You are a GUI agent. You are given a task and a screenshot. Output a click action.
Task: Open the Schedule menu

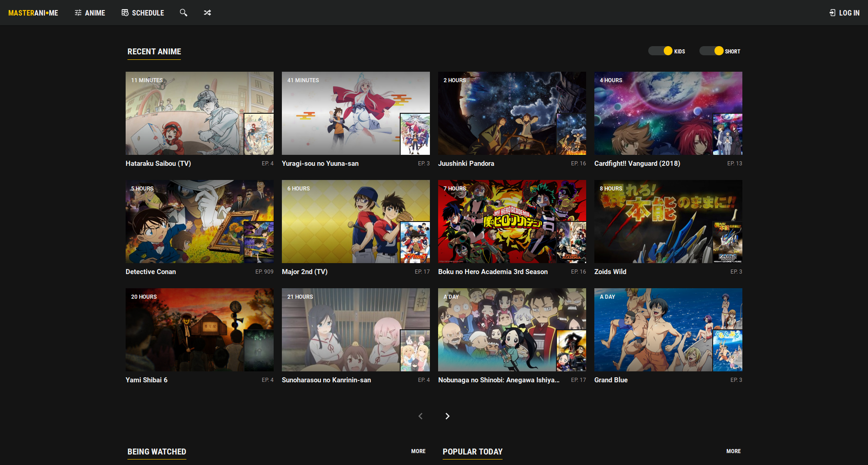coord(143,13)
